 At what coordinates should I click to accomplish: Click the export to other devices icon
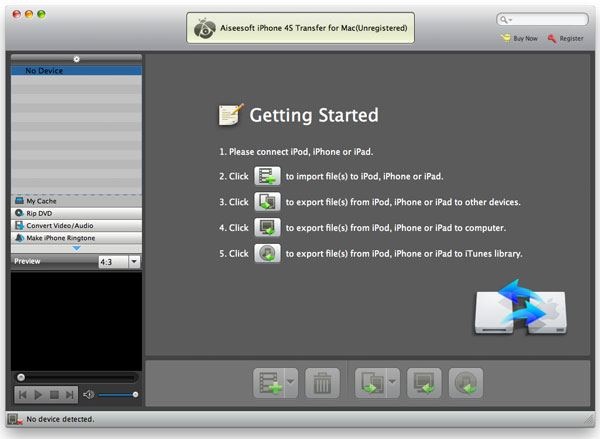tap(370, 383)
